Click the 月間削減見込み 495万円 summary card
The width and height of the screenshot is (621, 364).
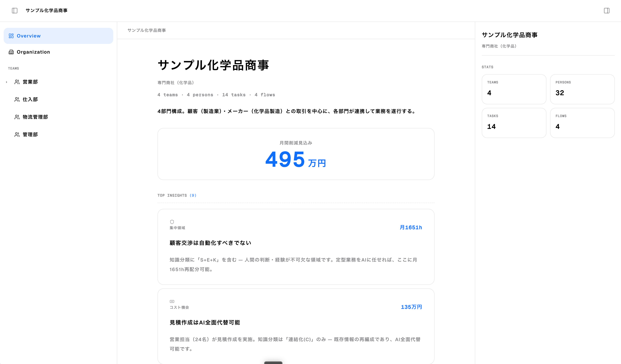click(x=296, y=154)
